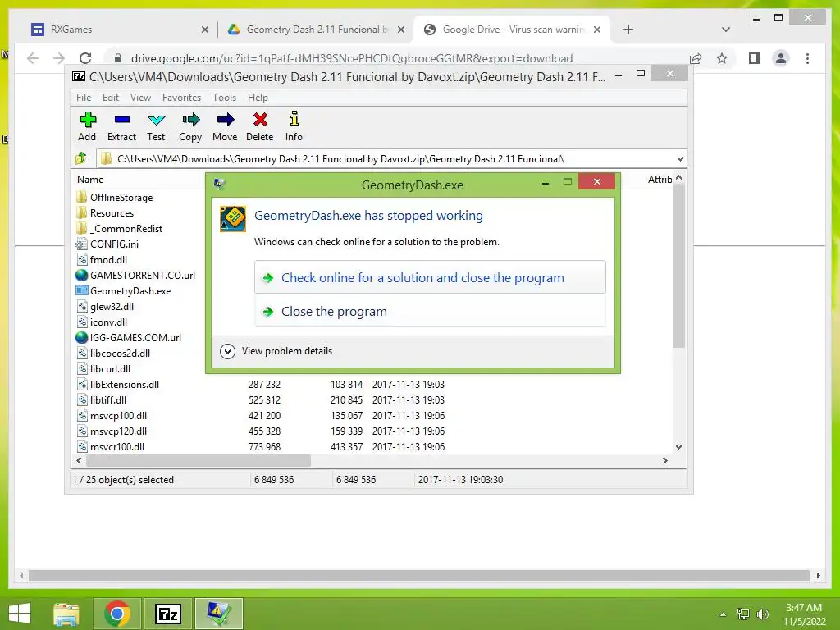The height and width of the screenshot is (630, 840).
Task: Reload the page in Chrome
Action: [85, 58]
